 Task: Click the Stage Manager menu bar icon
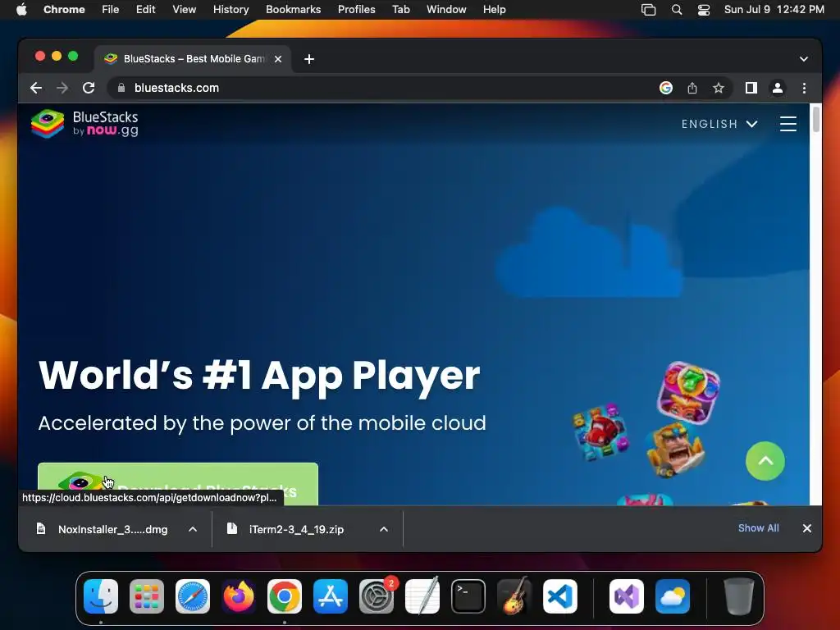(648, 10)
